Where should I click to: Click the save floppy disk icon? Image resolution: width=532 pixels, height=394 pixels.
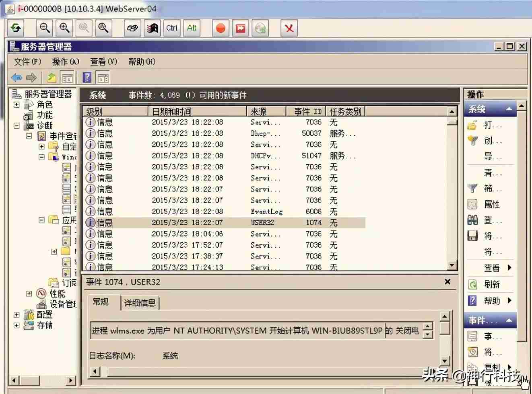click(472, 236)
